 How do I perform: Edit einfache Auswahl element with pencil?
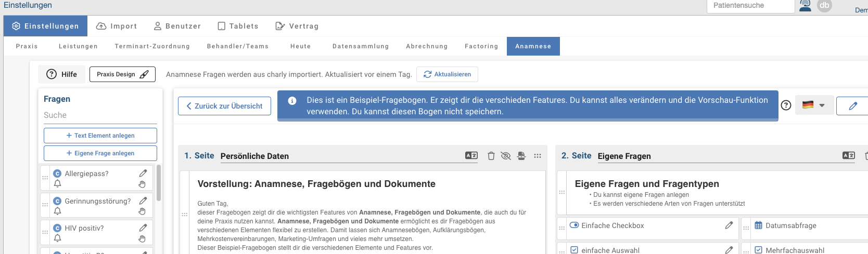tap(729, 250)
